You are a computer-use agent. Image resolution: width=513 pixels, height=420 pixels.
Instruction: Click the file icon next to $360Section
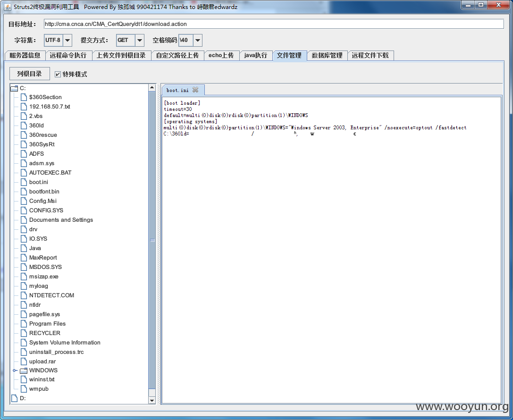24,97
